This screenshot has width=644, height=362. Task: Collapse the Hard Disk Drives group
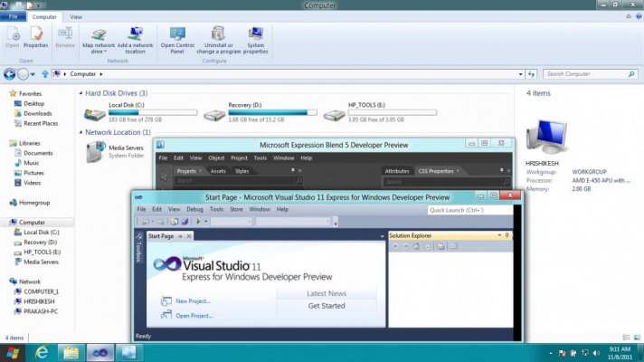80,93
